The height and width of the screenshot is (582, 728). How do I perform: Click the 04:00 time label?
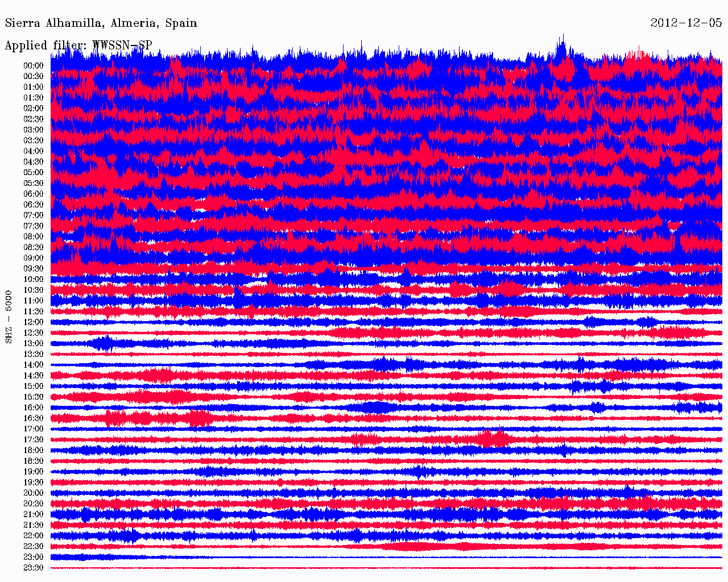point(34,151)
